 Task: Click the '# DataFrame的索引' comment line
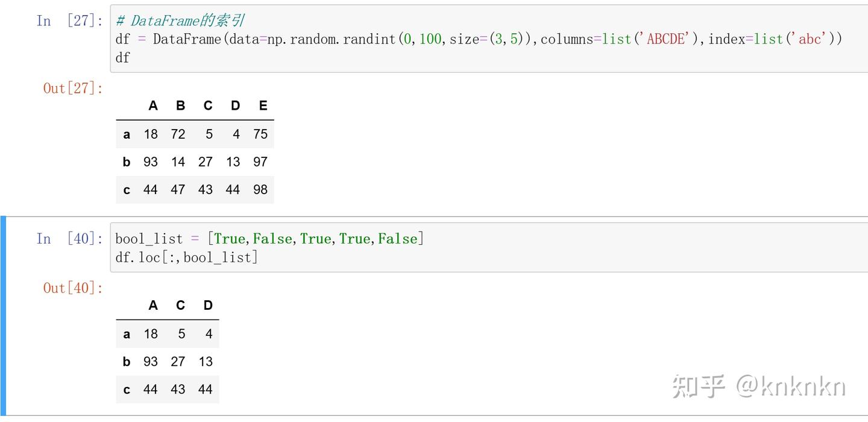click(x=180, y=20)
